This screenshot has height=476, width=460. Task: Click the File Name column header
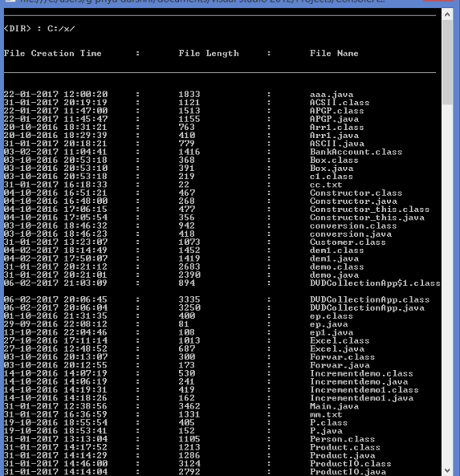click(334, 53)
